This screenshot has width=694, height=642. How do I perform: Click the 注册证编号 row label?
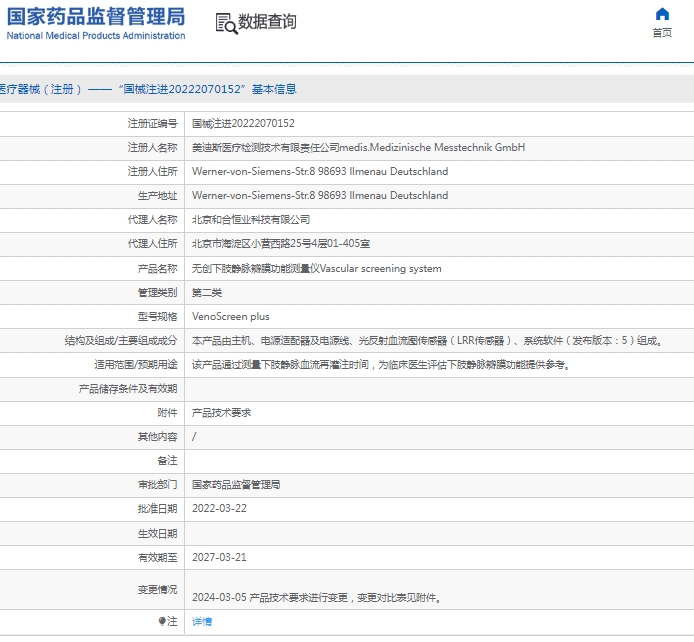(x=152, y=123)
